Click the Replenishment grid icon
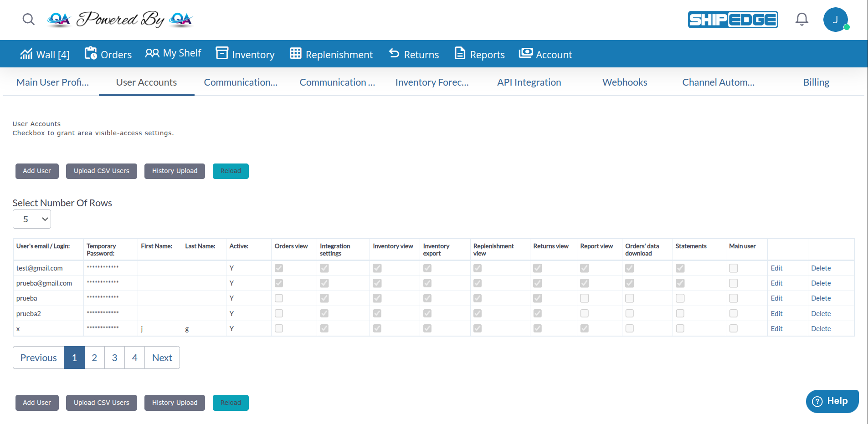The image size is (868, 424). click(296, 53)
